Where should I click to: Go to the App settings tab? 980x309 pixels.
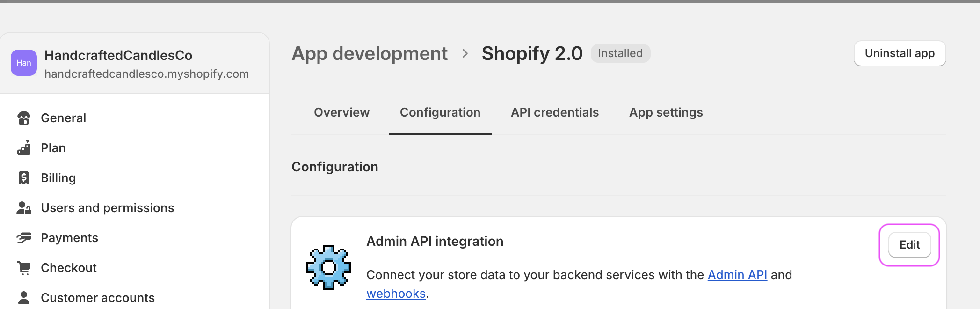click(666, 113)
